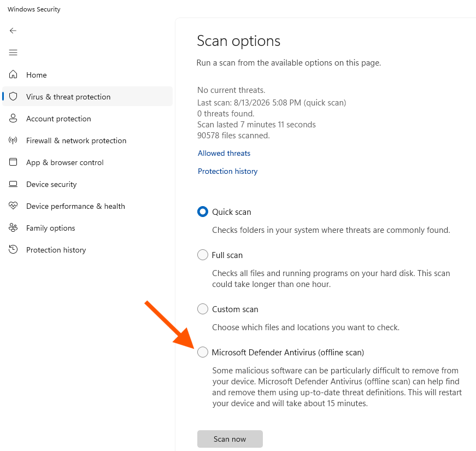Click the Home house icon
The width and height of the screenshot is (476, 451).
pyautogui.click(x=13, y=74)
